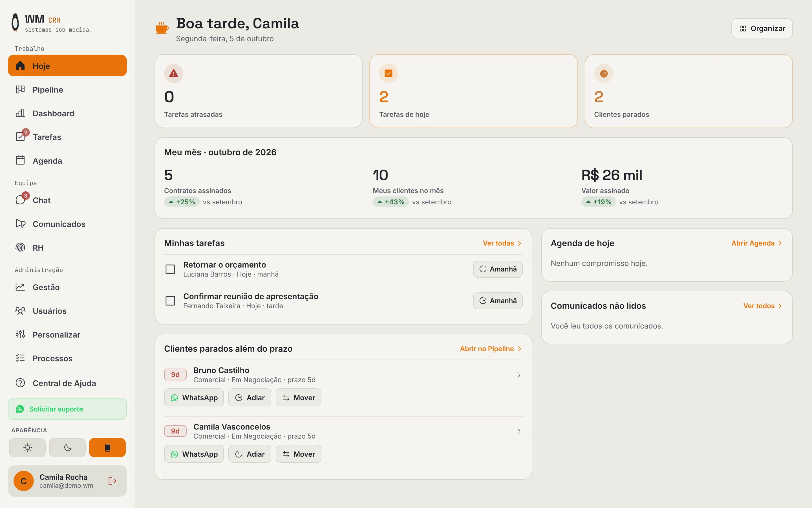The height and width of the screenshot is (508, 812).
Task: Check the Retornar o orçamento task
Action: [x=171, y=269]
